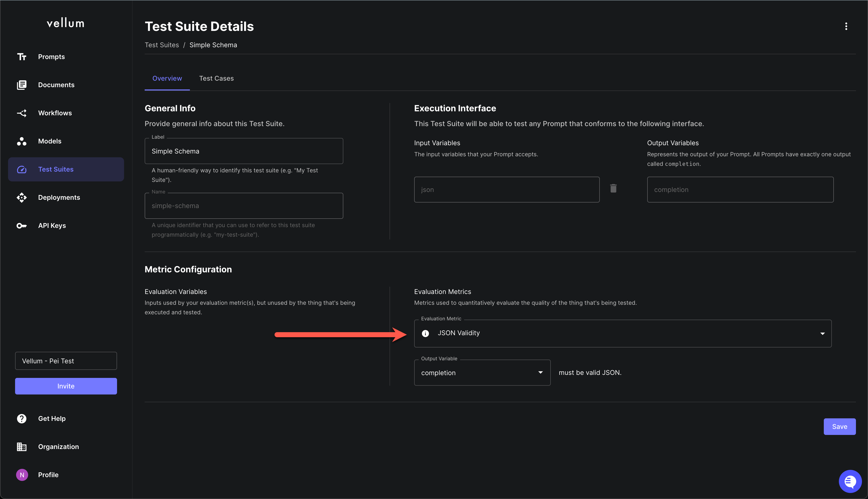Open the Profile menu item
Image resolution: width=868 pixels, height=499 pixels.
[48, 475]
